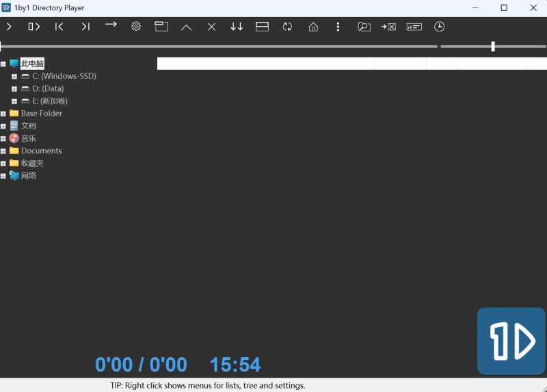
Task: Expand the 收藏夹 node
Action: click(3, 164)
